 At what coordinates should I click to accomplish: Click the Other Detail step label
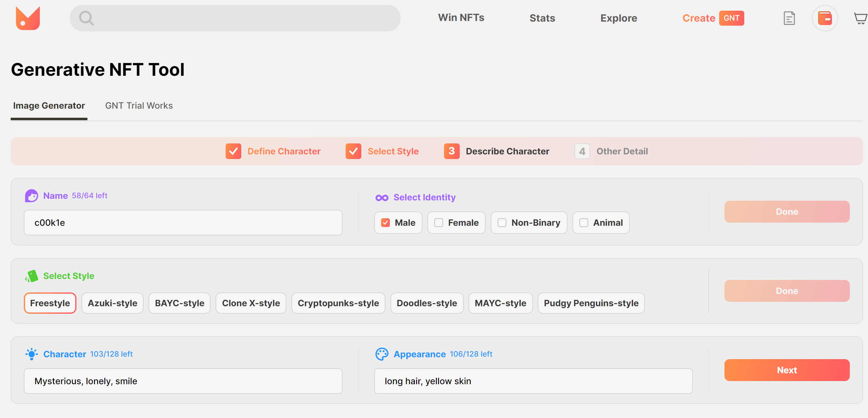[622, 152]
